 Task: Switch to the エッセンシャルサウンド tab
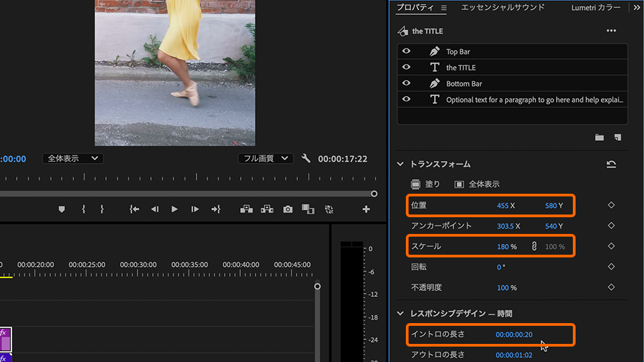pyautogui.click(x=502, y=7)
